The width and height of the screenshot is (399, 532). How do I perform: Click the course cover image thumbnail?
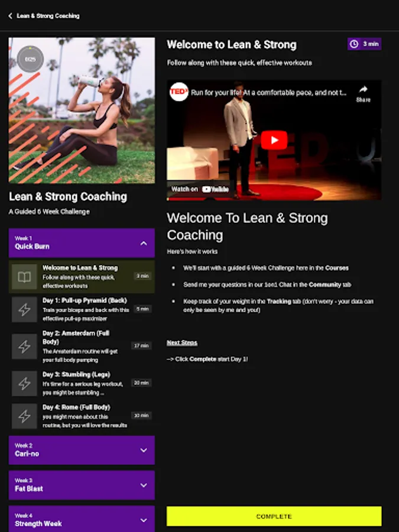tap(82, 111)
